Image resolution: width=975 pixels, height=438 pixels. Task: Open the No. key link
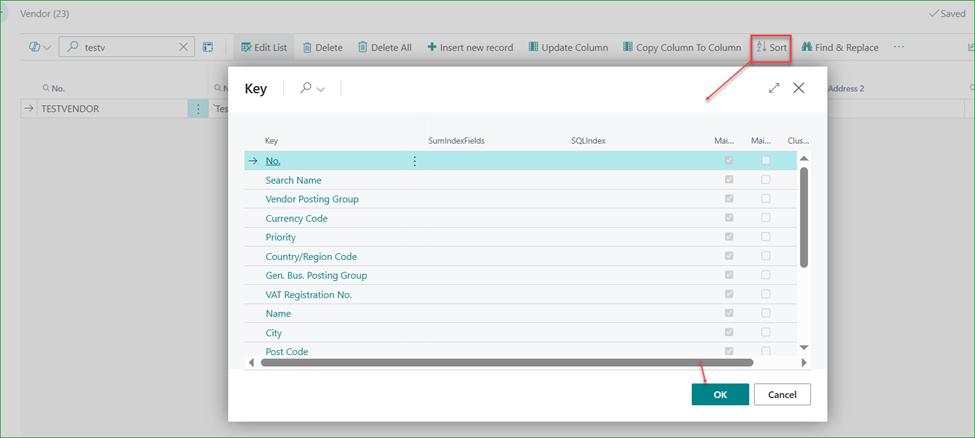(273, 161)
